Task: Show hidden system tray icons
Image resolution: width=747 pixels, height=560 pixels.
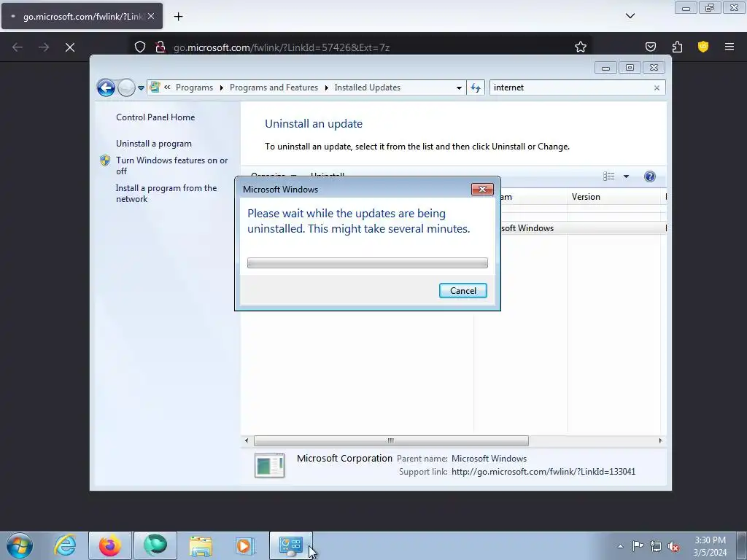Action: pos(620,546)
